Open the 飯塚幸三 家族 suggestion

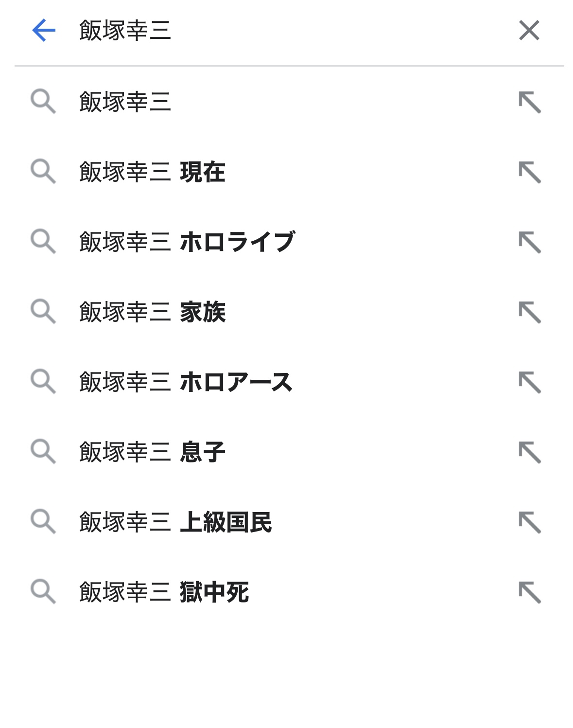[x=153, y=312]
